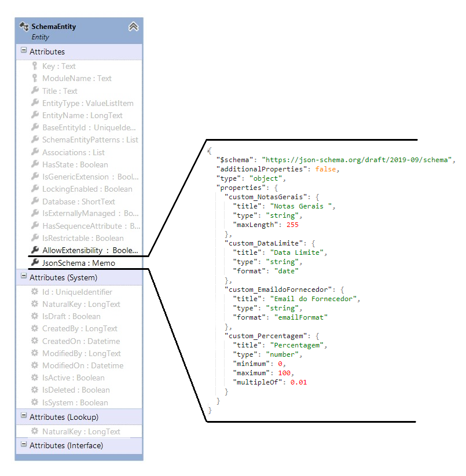The height and width of the screenshot is (476, 466).
Task: Click the wrench icon beside Associations : List
Action: 35,152
